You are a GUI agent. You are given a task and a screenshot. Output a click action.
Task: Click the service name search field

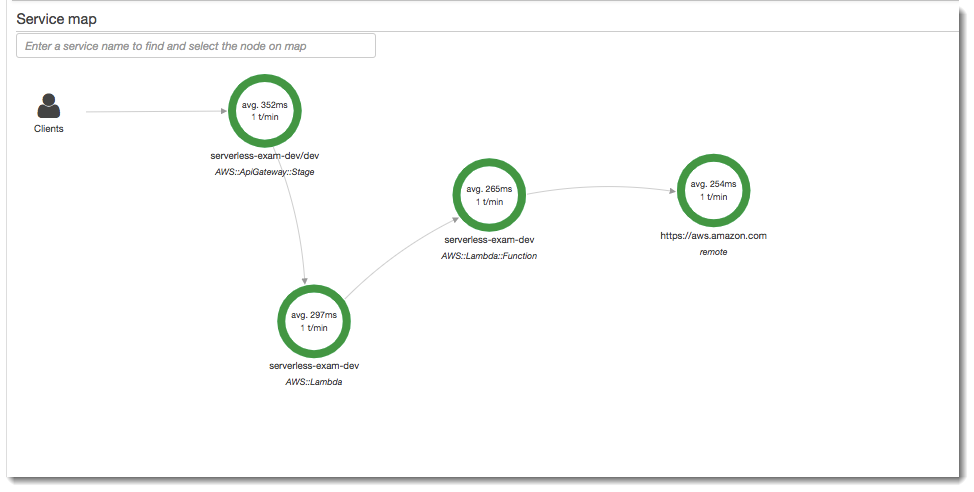click(196, 46)
